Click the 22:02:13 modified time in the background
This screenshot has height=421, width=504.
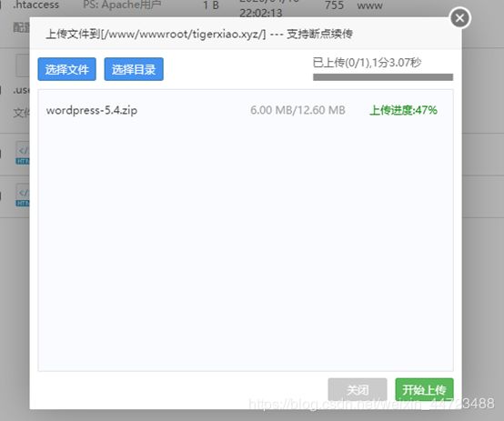click(x=261, y=13)
